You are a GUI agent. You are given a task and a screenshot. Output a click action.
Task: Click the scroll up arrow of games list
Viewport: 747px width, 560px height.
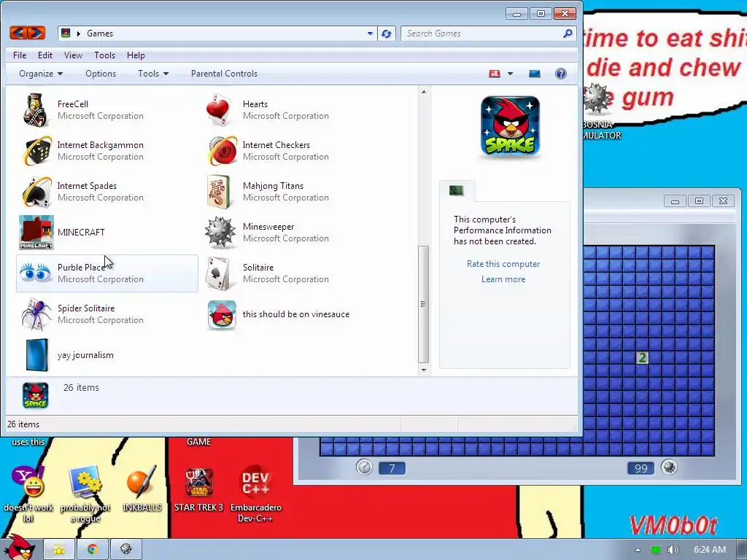[x=424, y=92]
